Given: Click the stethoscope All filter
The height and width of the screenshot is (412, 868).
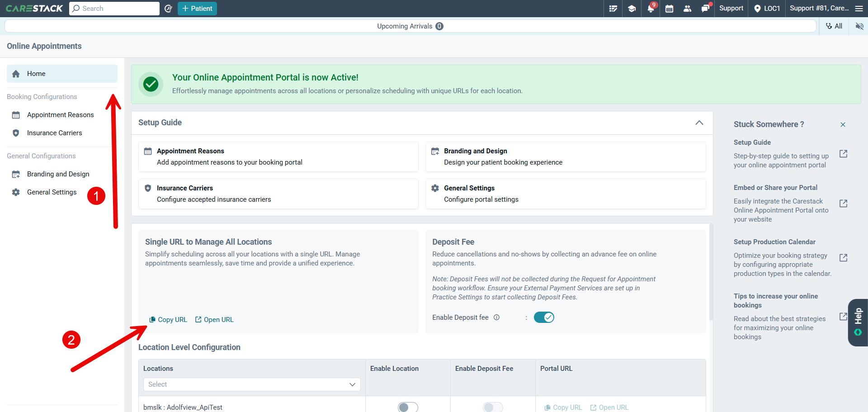Looking at the screenshot, I should (835, 26).
